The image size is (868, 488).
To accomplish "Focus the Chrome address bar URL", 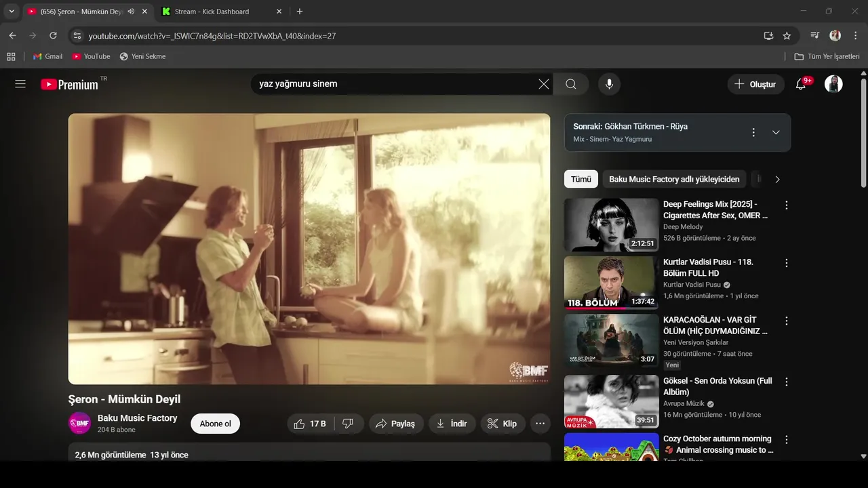I will [x=212, y=36].
